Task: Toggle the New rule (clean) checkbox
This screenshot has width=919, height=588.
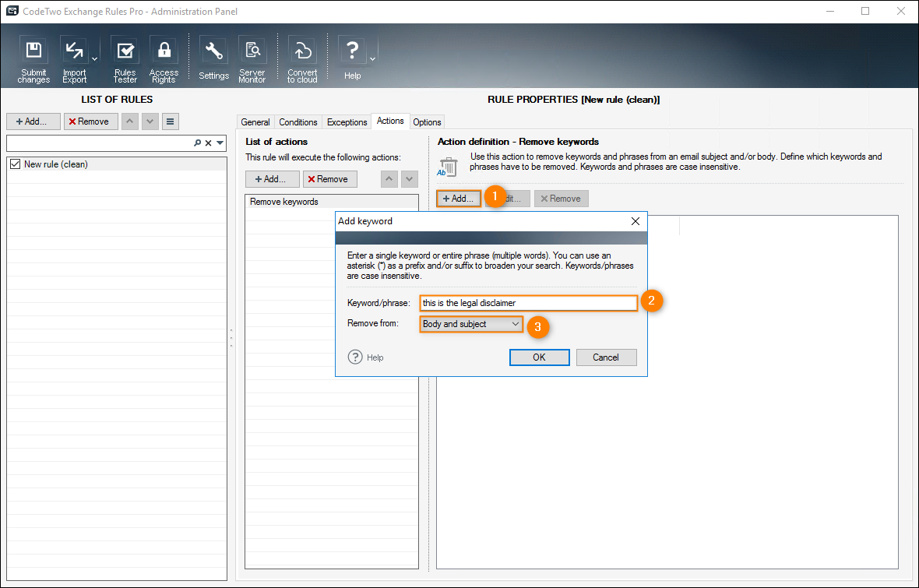Action: [16, 164]
